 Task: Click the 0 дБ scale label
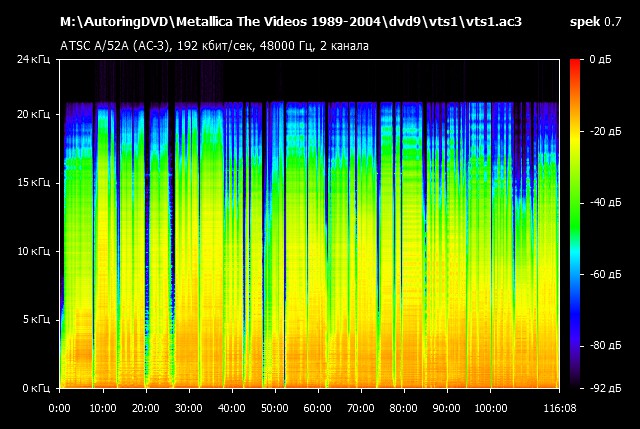click(602, 60)
